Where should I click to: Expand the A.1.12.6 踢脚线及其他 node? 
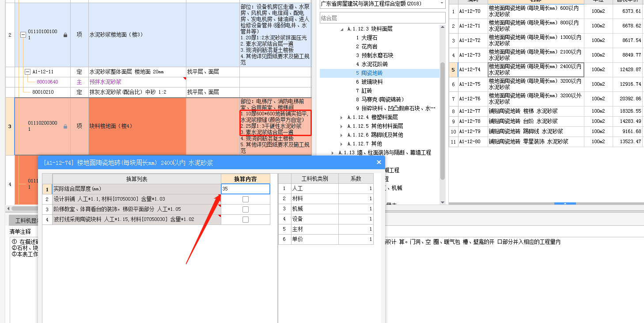point(341,135)
